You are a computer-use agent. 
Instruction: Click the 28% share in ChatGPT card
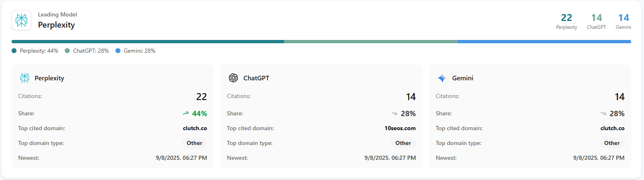[x=408, y=113]
